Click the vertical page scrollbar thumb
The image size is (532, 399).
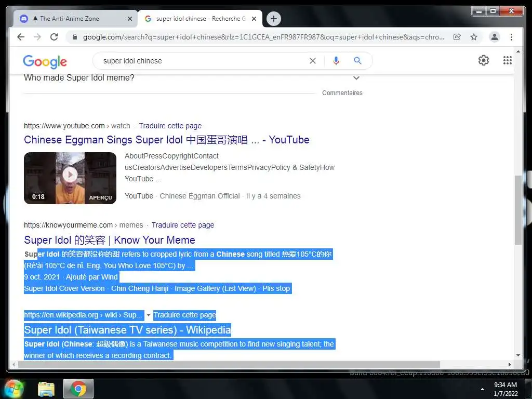click(518, 210)
